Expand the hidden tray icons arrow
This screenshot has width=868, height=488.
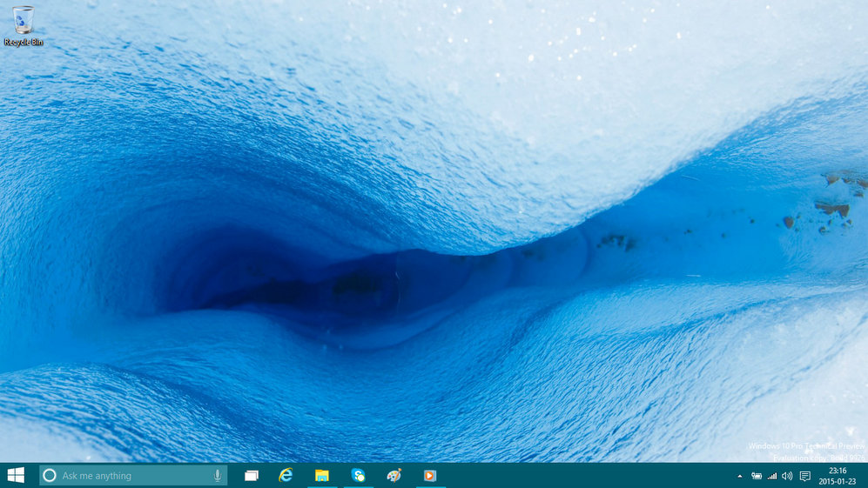pyautogui.click(x=740, y=476)
